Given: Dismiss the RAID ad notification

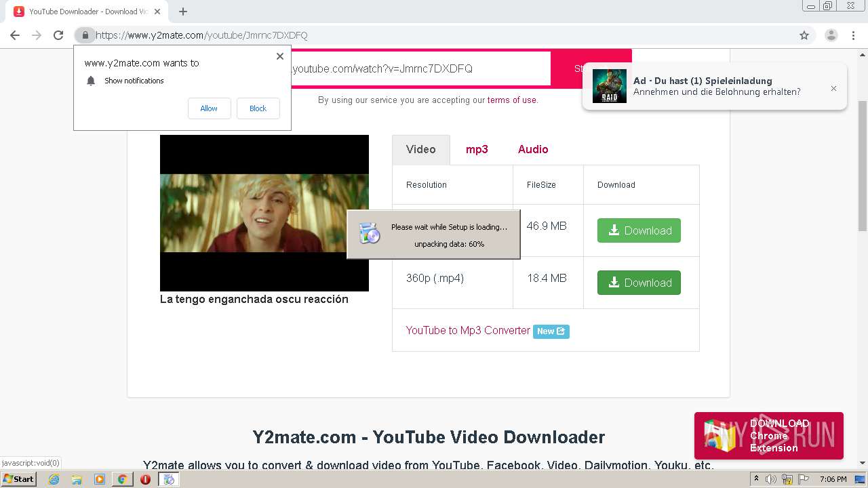Looking at the screenshot, I should [x=833, y=88].
